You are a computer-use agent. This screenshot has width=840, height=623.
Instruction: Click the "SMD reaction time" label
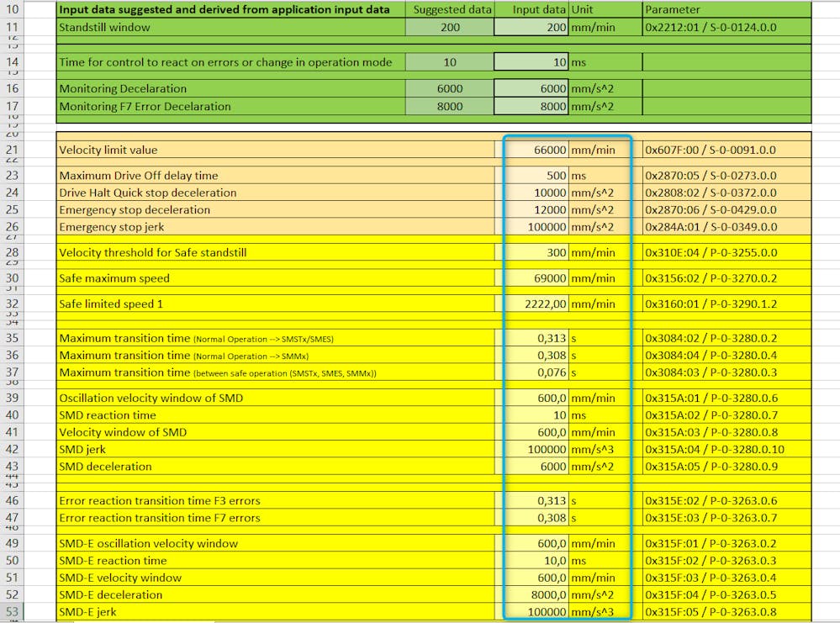click(x=275, y=415)
